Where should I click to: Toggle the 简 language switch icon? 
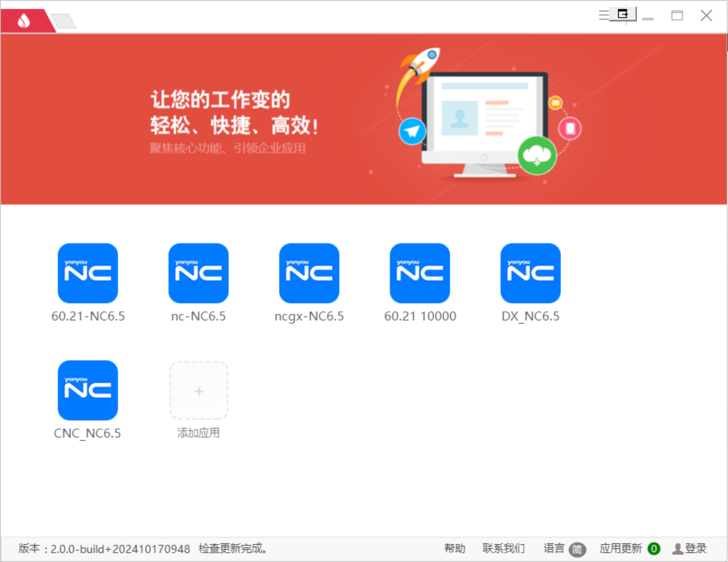click(x=577, y=549)
